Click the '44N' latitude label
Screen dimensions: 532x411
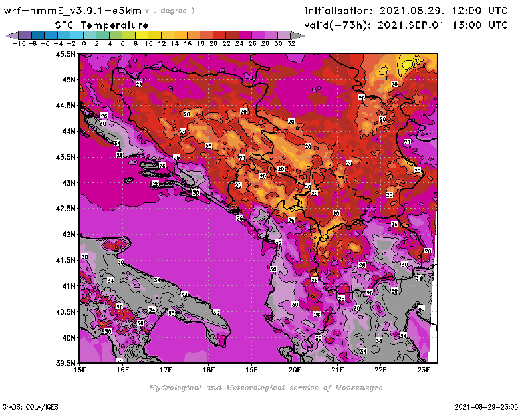68,131
